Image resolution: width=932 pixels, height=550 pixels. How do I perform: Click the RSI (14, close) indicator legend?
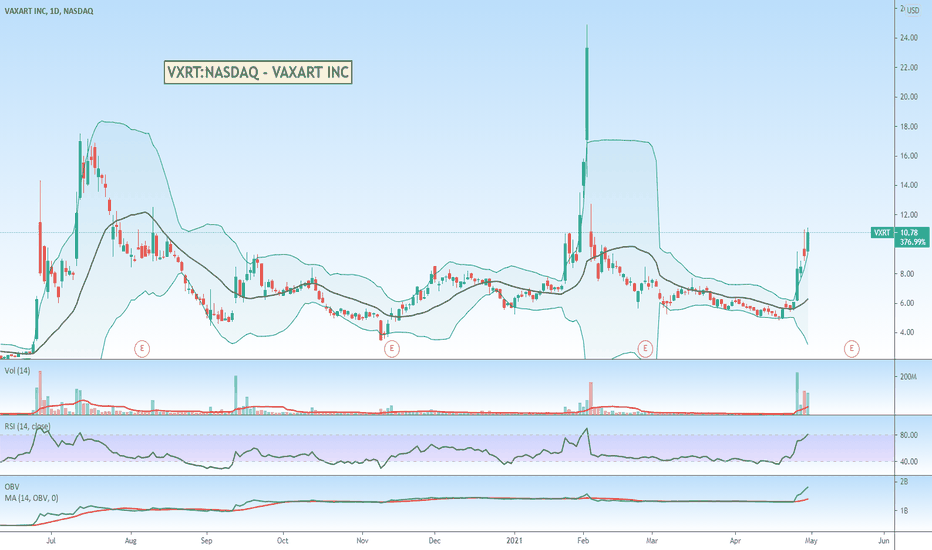click(x=27, y=426)
